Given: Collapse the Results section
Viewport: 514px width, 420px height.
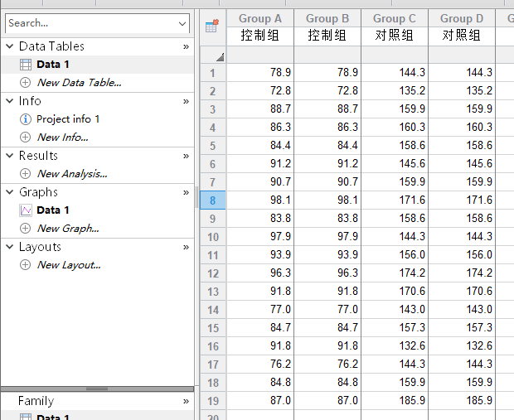Looking at the screenshot, I should (10, 156).
